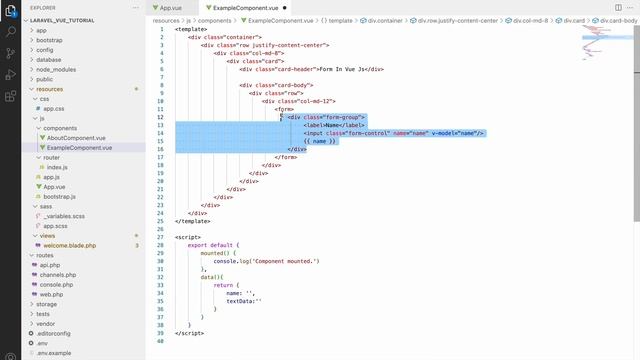Viewport: 640px width, 360px height.
Task: Open web.php route file
Action: [x=51, y=295]
